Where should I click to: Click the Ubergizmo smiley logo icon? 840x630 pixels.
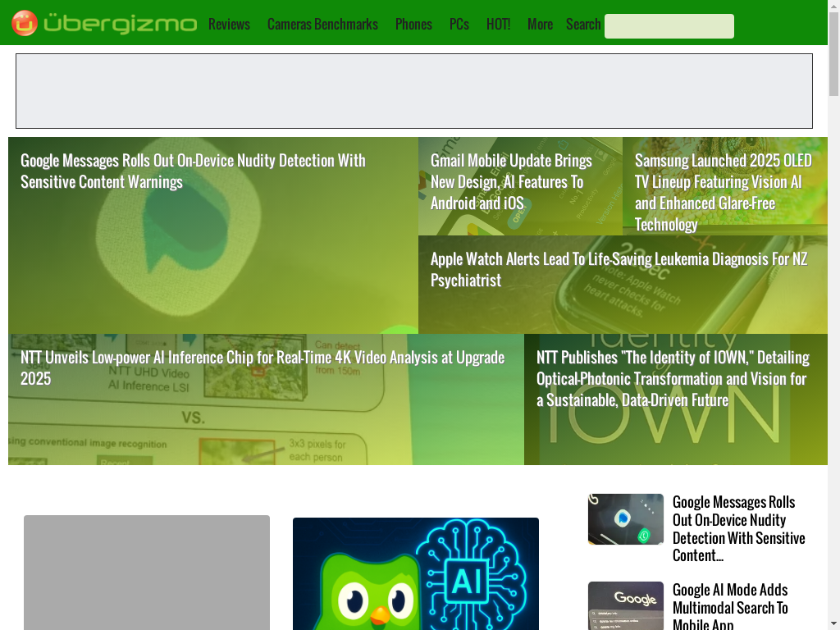tap(25, 23)
